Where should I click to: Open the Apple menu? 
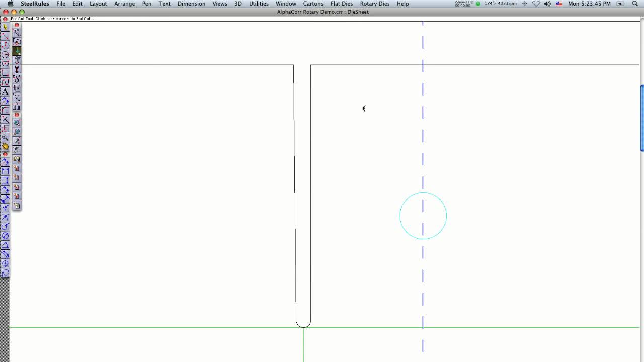(x=10, y=4)
